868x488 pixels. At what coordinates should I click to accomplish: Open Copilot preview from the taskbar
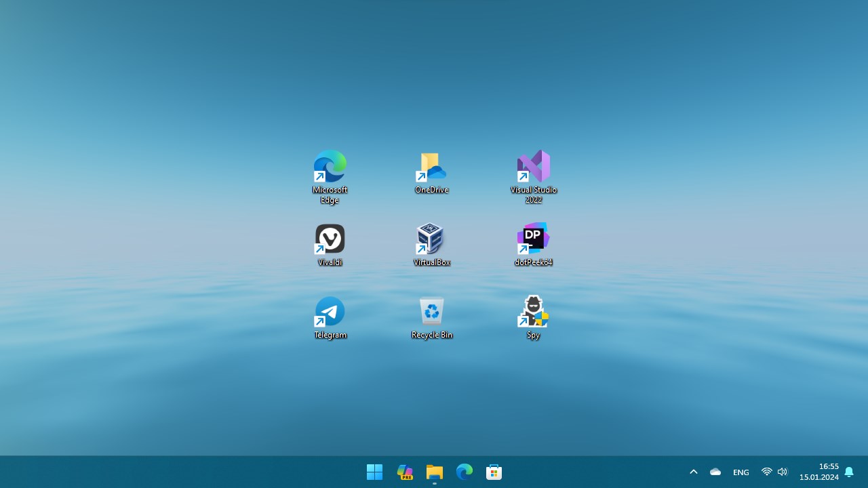pos(405,472)
